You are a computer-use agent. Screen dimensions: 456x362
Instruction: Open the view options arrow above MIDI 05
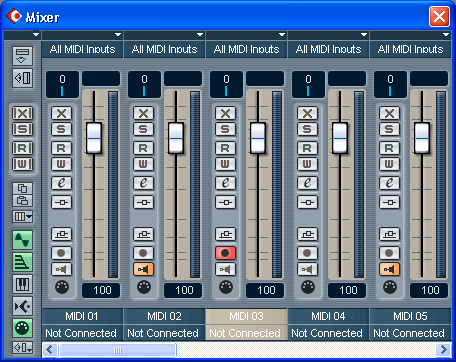click(446, 35)
